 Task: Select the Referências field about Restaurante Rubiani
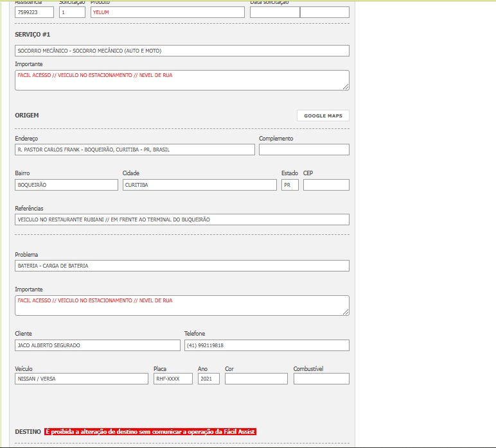pos(182,220)
